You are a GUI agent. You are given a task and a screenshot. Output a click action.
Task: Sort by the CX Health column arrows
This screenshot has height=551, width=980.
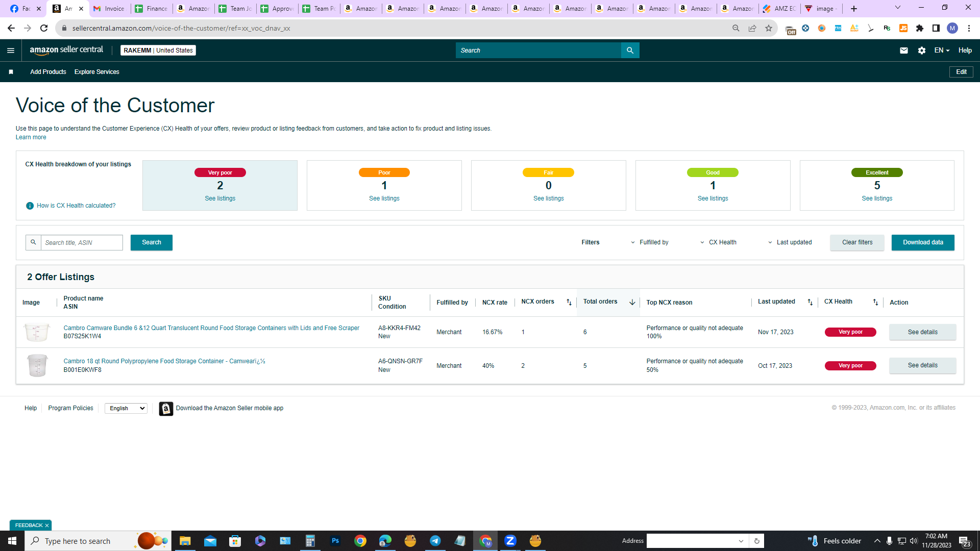pyautogui.click(x=875, y=302)
